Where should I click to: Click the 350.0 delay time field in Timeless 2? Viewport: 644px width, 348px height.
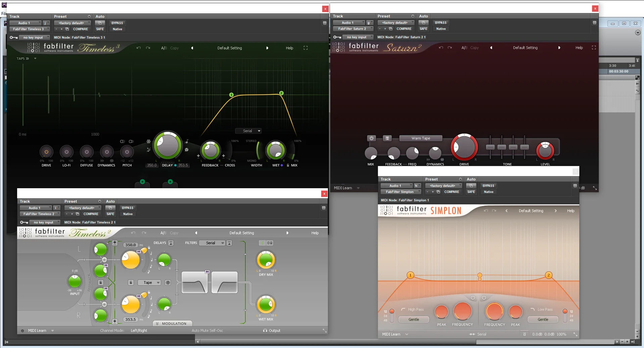click(x=131, y=245)
